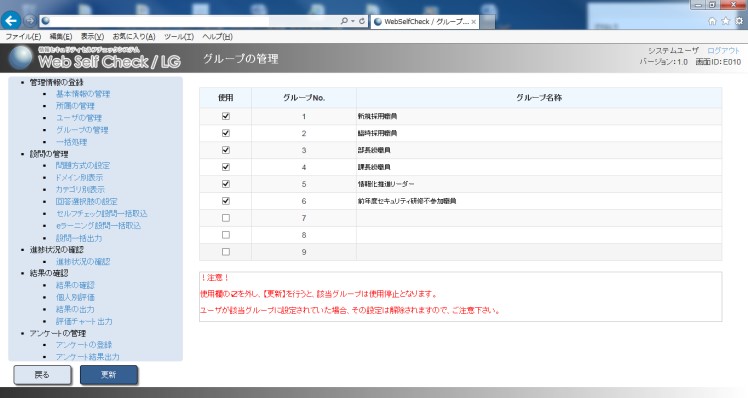Open the 表示(V) menu

coord(92,37)
